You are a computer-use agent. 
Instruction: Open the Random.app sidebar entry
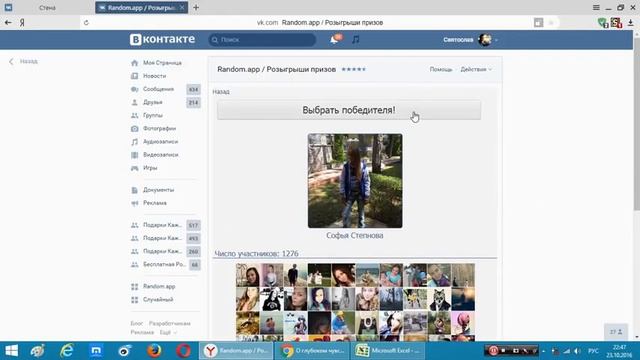click(x=159, y=287)
